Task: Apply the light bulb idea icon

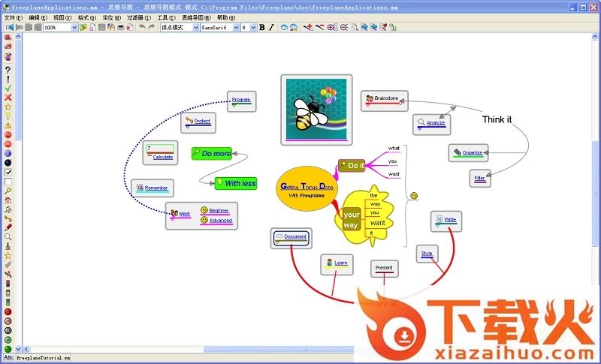Action: (8, 116)
